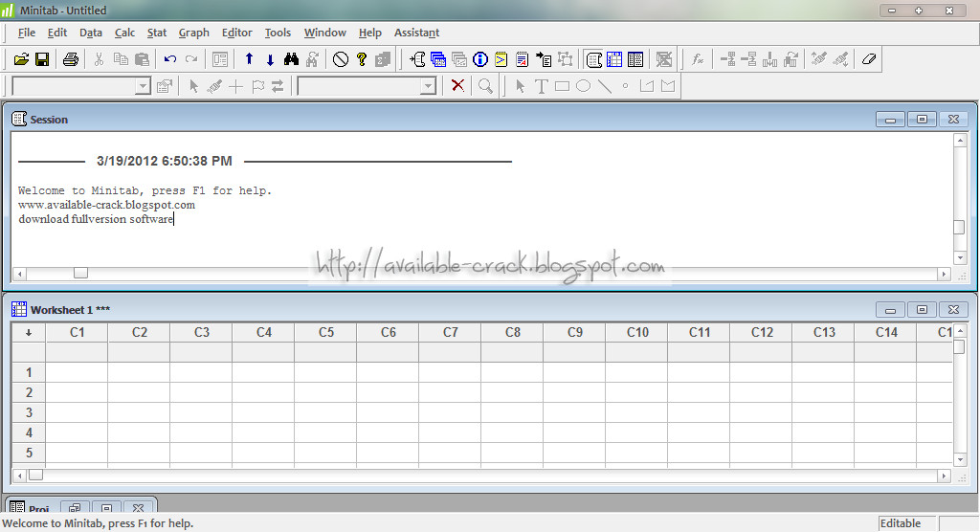Select the Rectangle drawing tool
Viewport: 980px width, 532px height.
[563, 86]
